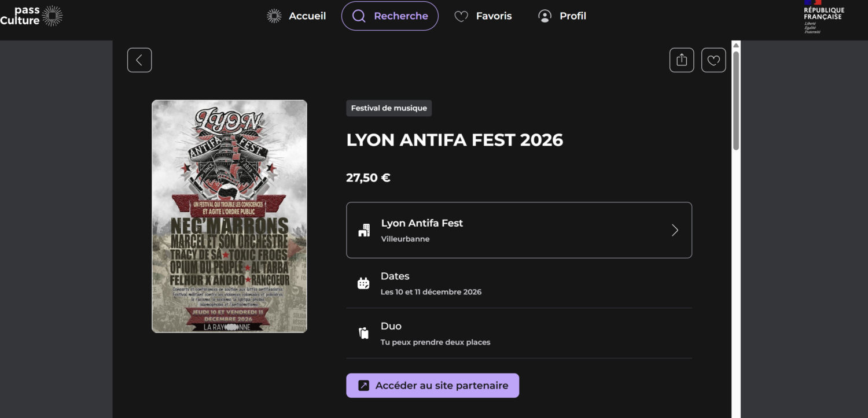
Task: Add the festival to favorites with the heart button
Action: pyautogui.click(x=713, y=60)
